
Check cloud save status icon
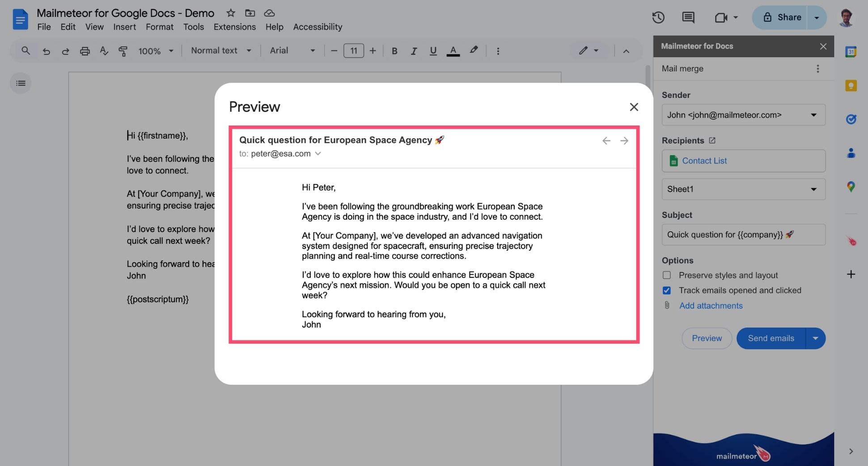pyautogui.click(x=269, y=13)
